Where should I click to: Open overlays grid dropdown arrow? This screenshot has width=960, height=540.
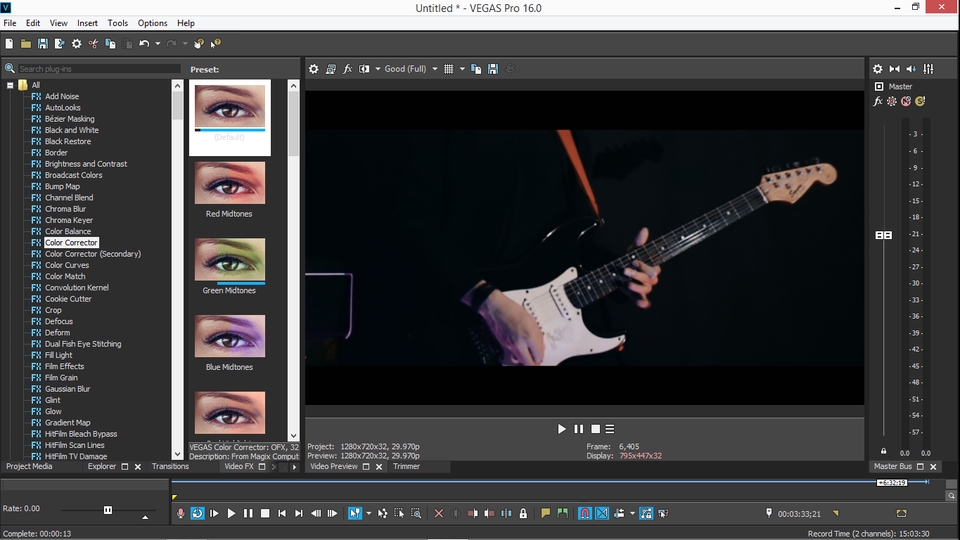point(462,69)
